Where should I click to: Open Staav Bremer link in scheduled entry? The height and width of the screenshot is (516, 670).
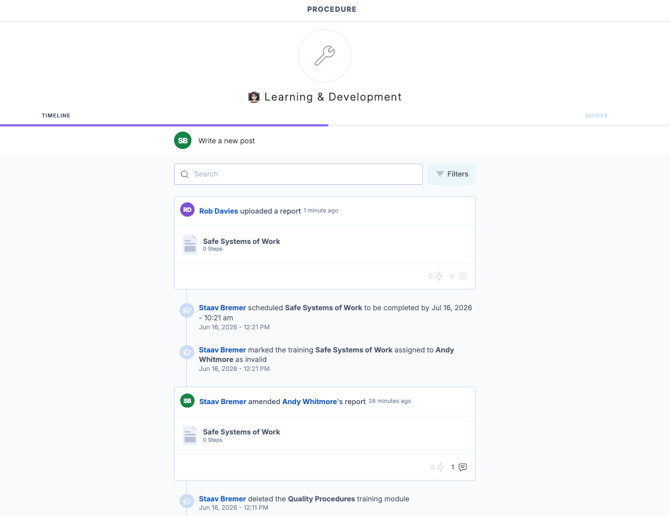coord(222,308)
